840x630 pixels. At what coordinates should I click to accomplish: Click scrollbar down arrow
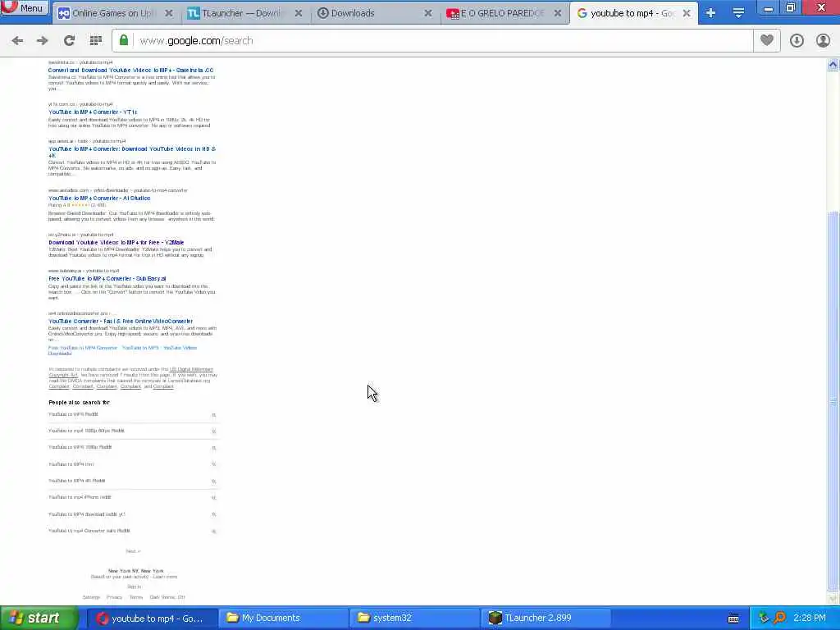(833, 598)
